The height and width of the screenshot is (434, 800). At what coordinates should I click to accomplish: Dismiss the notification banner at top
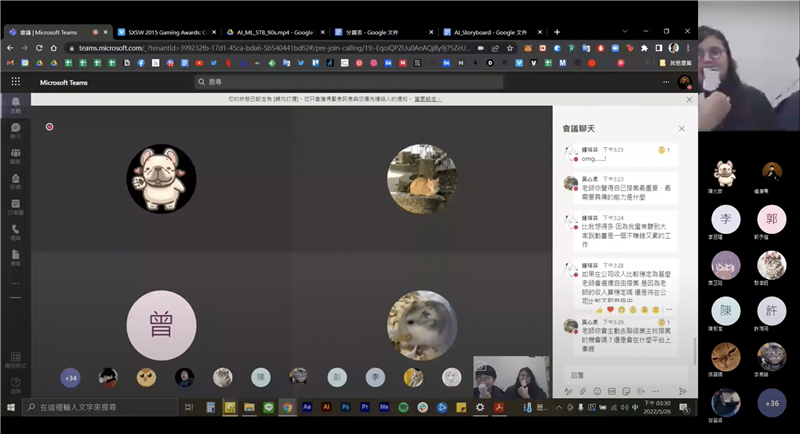click(x=688, y=99)
